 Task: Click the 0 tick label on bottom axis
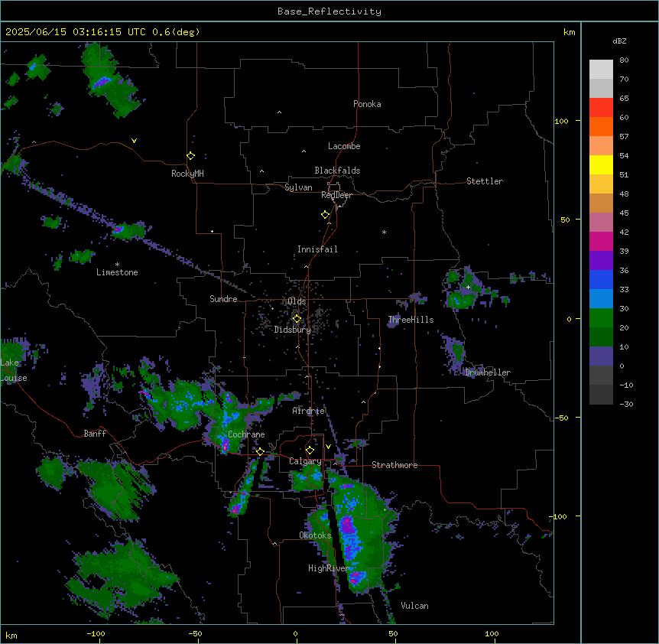[295, 633]
